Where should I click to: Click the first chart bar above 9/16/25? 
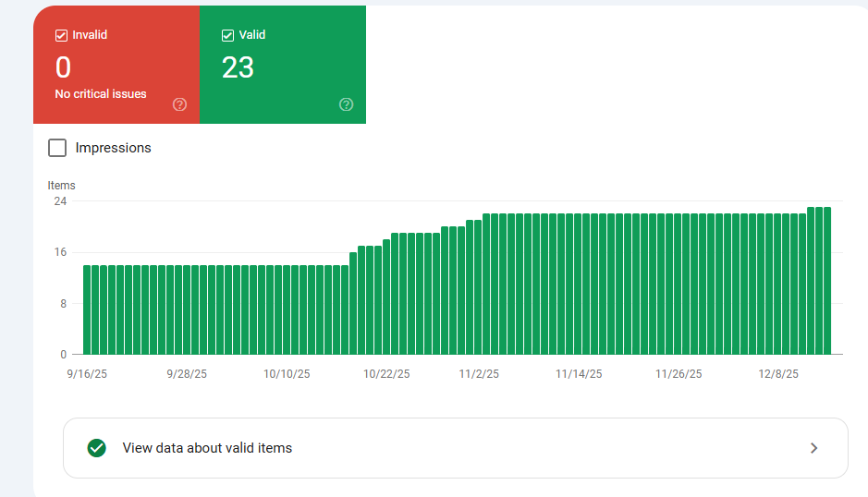87,309
